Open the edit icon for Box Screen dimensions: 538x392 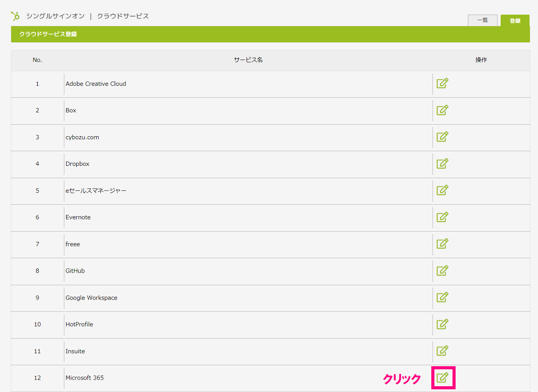click(442, 110)
